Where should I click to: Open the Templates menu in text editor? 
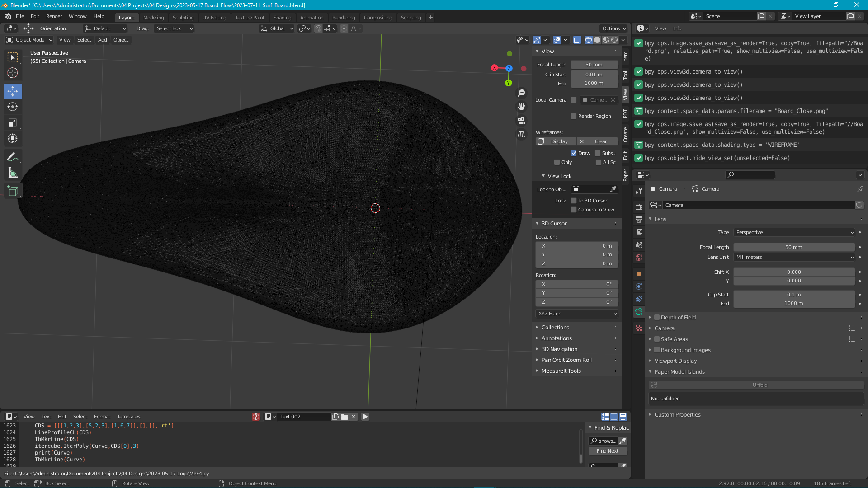(128, 417)
